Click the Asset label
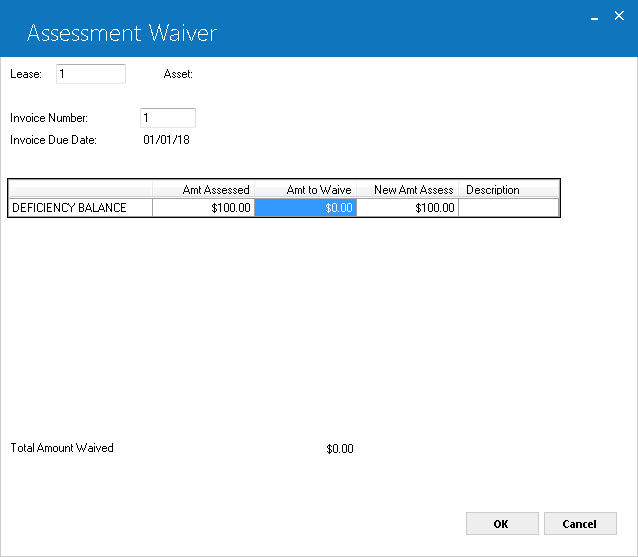This screenshot has height=557, width=638. (178, 74)
